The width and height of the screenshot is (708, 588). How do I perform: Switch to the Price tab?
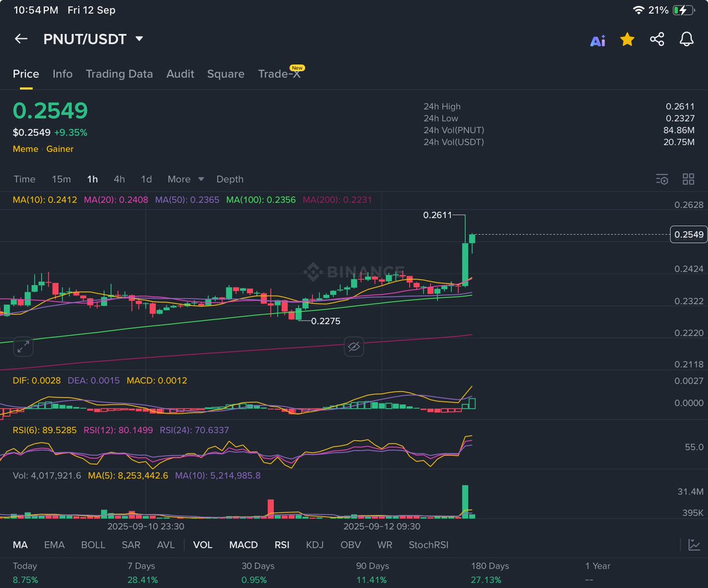tap(26, 74)
